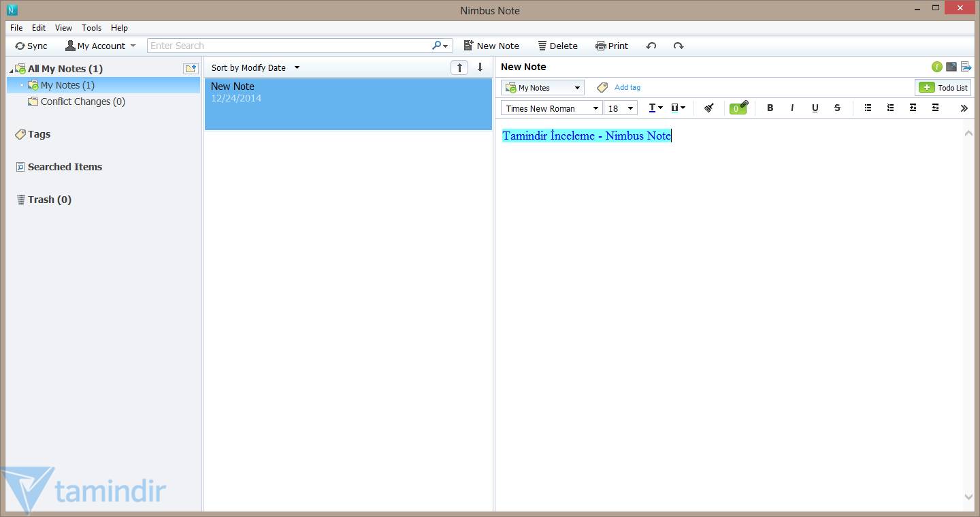Open the Times New Roman font dropdown

pos(552,108)
